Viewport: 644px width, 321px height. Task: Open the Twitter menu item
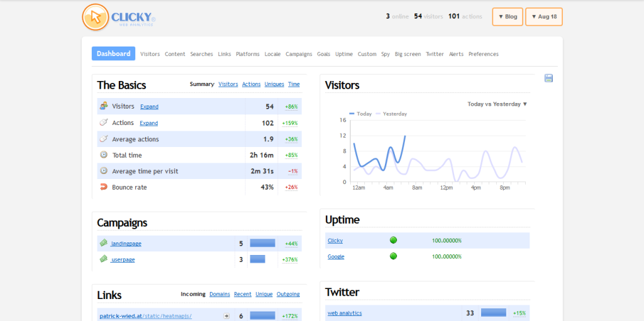pos(435,54)
